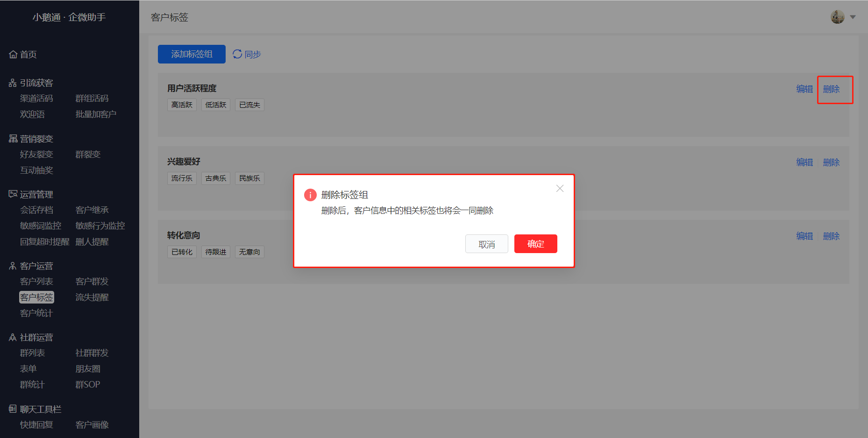This screenshot has width=868, height=438.
Task: Open 快捷回复 menu item
Action: 36,425
